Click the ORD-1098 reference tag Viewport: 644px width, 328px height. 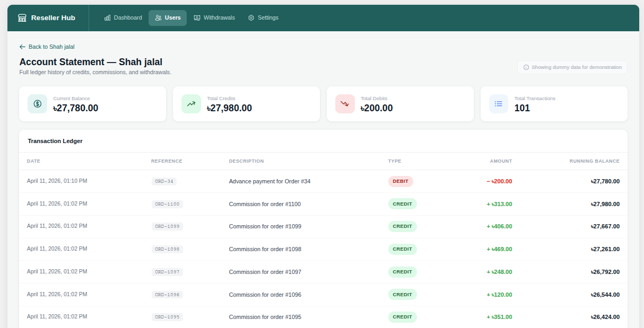[x=167, y=249]
